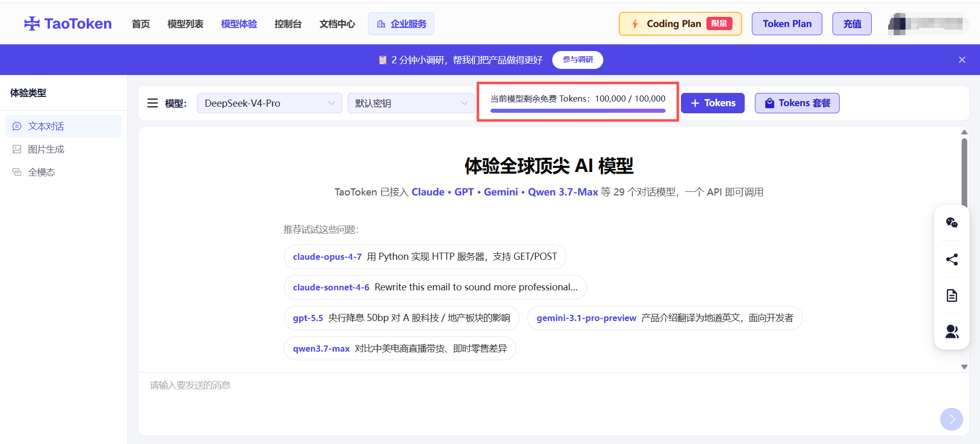This screenshot has width=980, height=444.
Task: Click the 体验类型 sidebar heading
Action: pyautogui.click(x=28, y=93)
